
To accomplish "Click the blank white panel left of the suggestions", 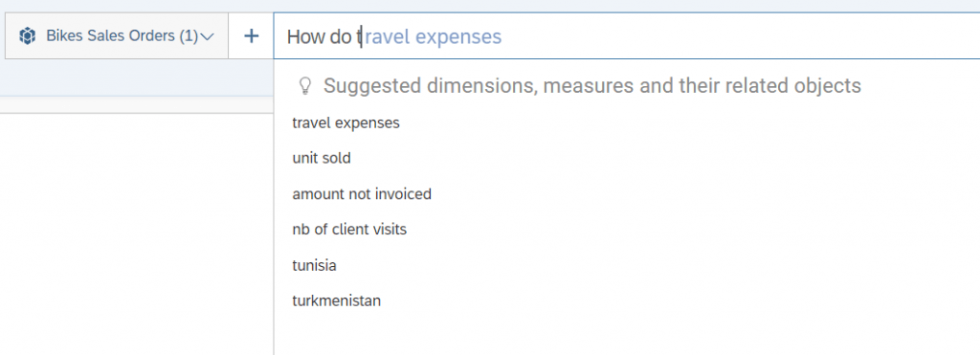I will [x=136, y=234].
